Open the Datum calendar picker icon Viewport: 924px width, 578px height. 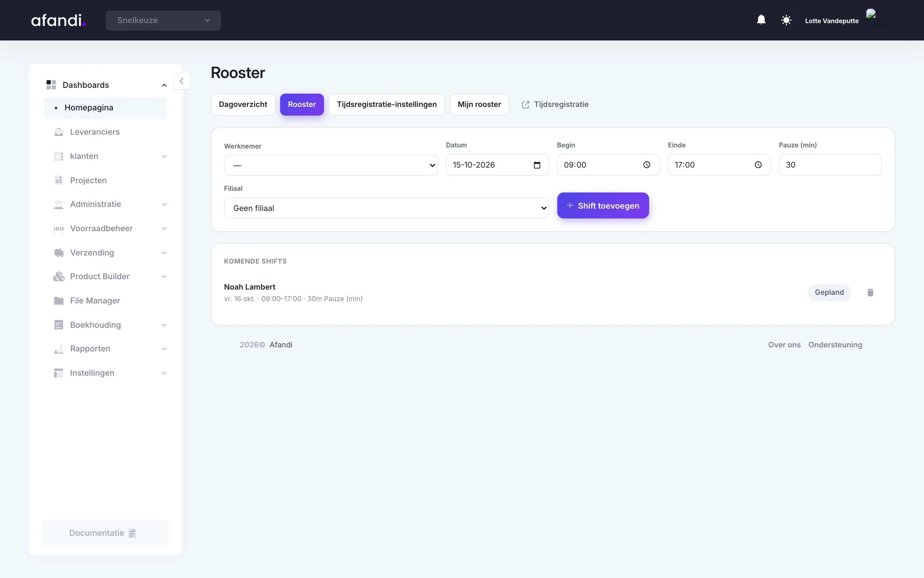click(537, 165)
